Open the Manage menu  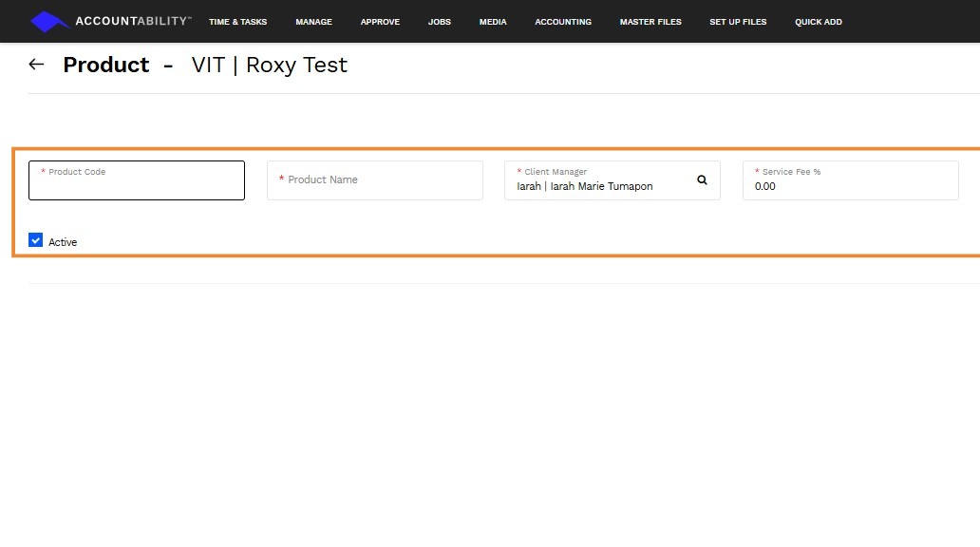click(x=313, y=22)
